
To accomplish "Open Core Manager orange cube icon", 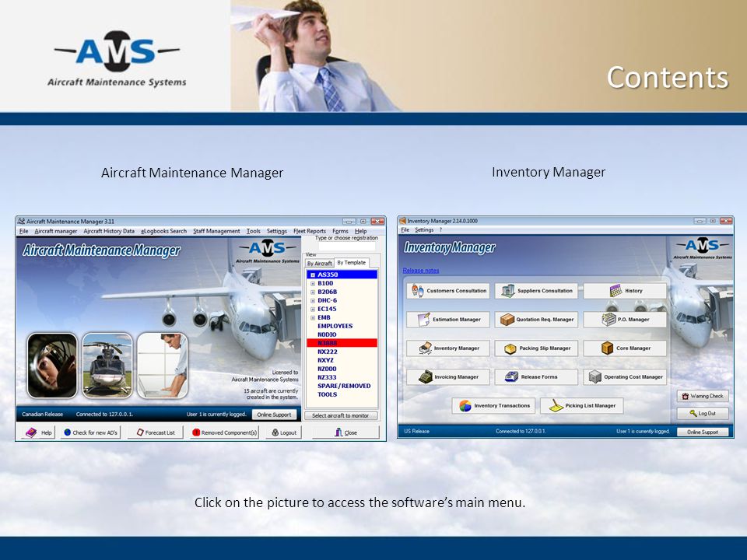I will point(607,348).
